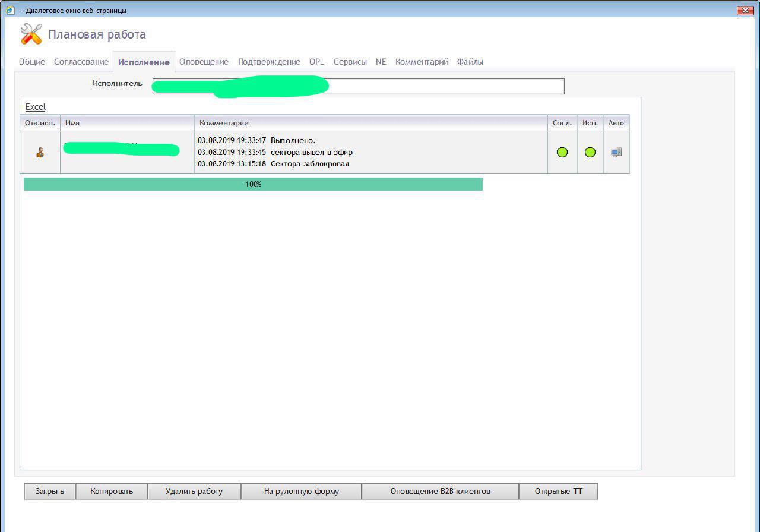Click the 100% progress bar

coord(253,184)
